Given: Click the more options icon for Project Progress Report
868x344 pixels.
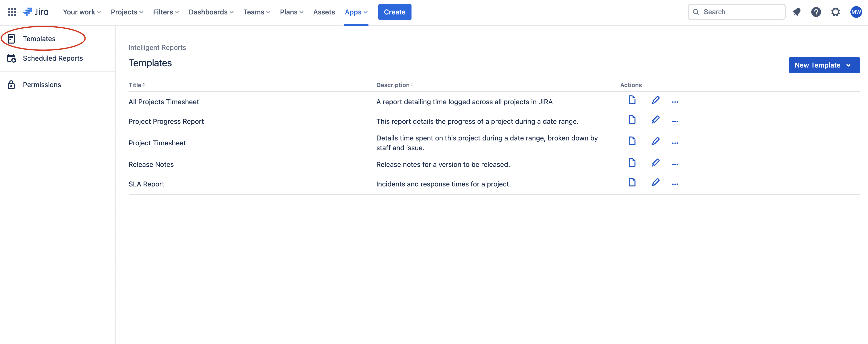Looking at the screenshot, I should point(675,121).
